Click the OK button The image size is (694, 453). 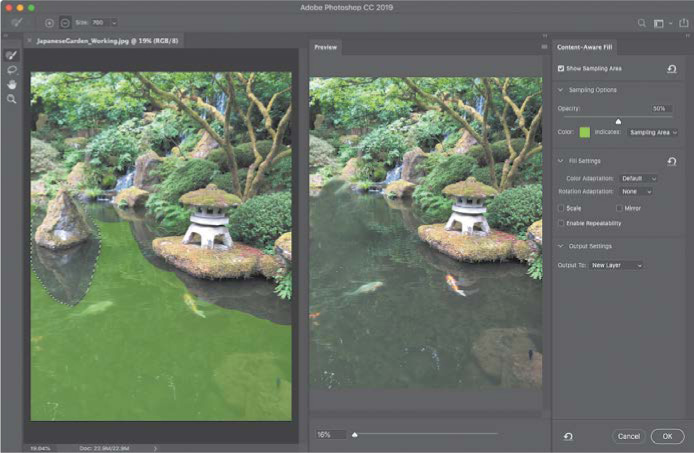pos(666,436)
